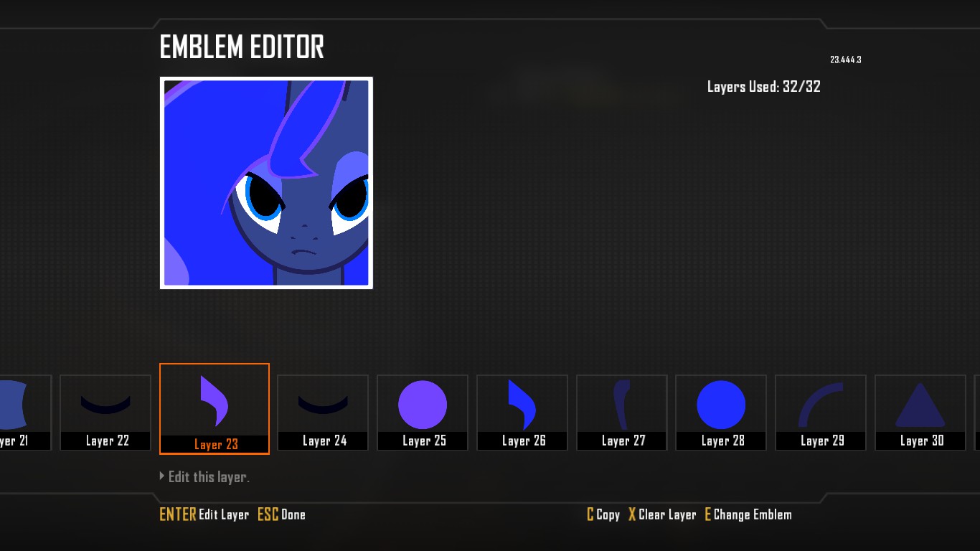Select the Layer 30 dark triangle
980x551 pixels.
tap(920, 405)
